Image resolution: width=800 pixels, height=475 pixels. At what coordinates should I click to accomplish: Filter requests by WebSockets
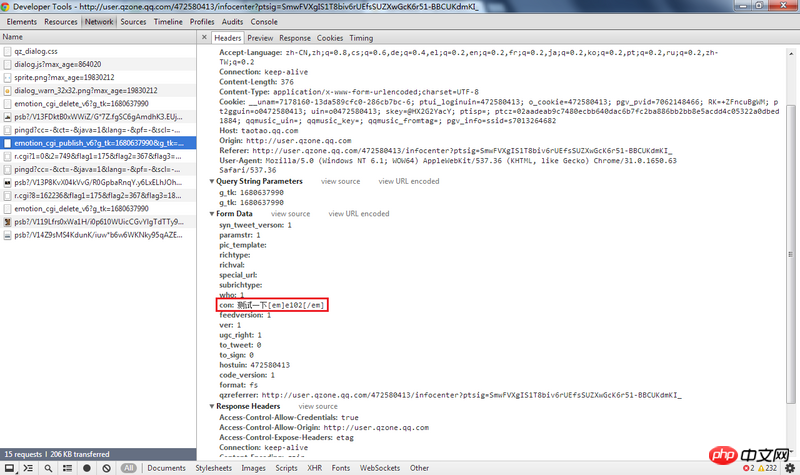tap(380, 468)
